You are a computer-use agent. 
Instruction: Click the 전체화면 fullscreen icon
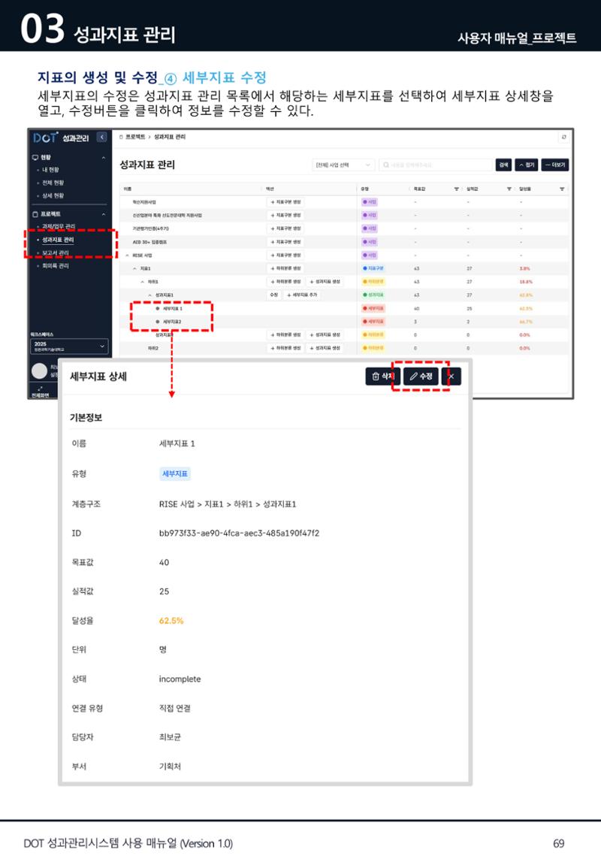[x=40, y=389]
